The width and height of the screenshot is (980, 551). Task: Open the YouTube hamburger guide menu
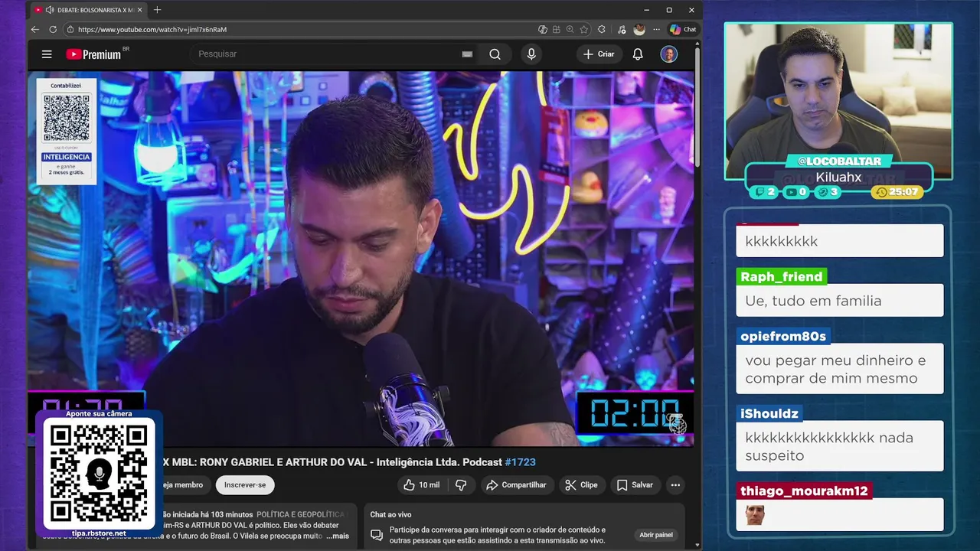(47, 54)
